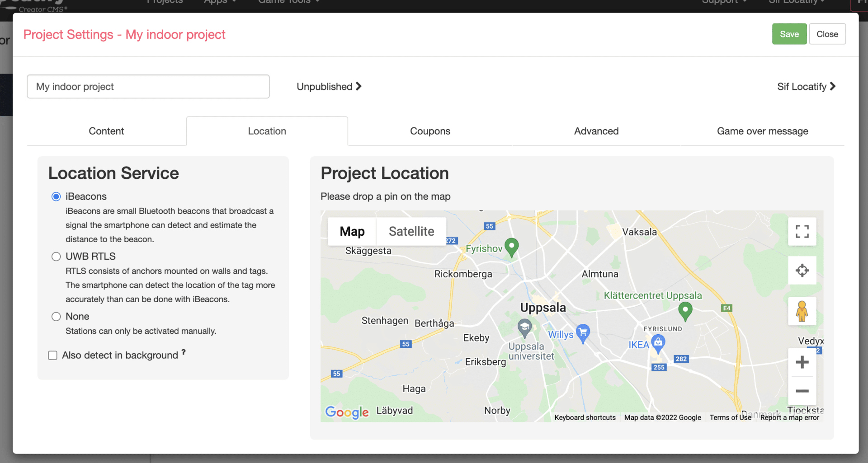Save the project settings
Screen dimensions: 868x463
click(789, 34)
